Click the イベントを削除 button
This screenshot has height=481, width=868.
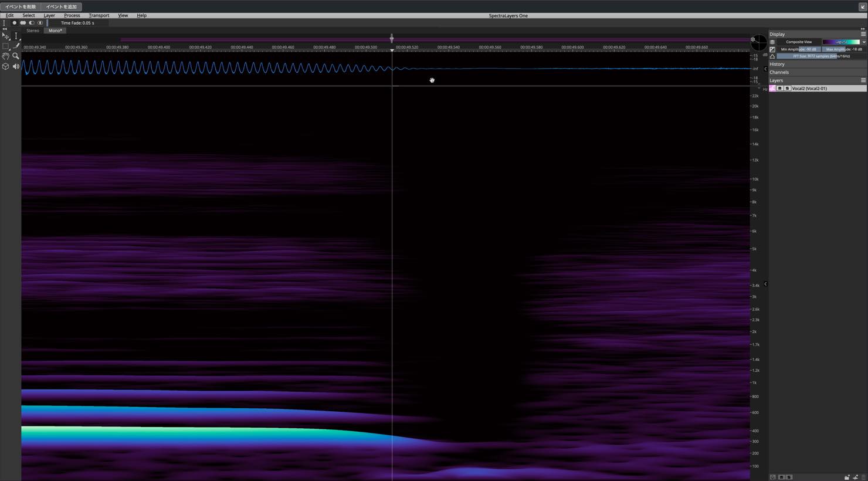click(21, 6)
